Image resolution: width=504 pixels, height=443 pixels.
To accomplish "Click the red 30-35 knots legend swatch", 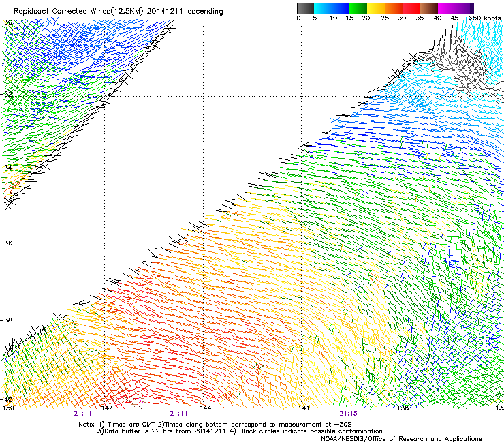I will tap(411, 8).
